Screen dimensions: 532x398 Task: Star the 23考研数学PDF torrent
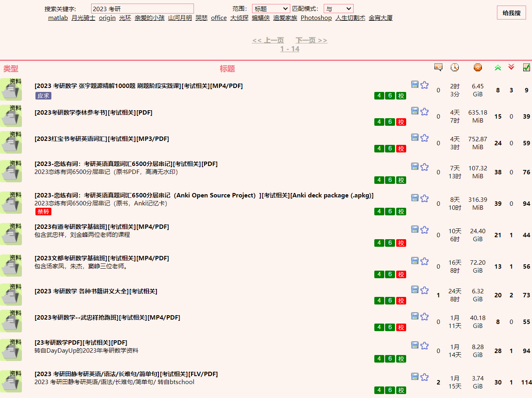424,345
